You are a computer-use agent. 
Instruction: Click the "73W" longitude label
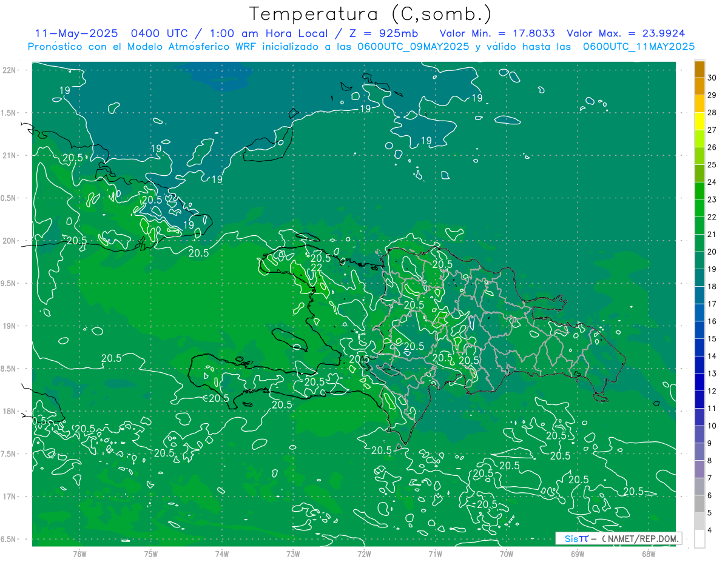[x=293, y=554]
